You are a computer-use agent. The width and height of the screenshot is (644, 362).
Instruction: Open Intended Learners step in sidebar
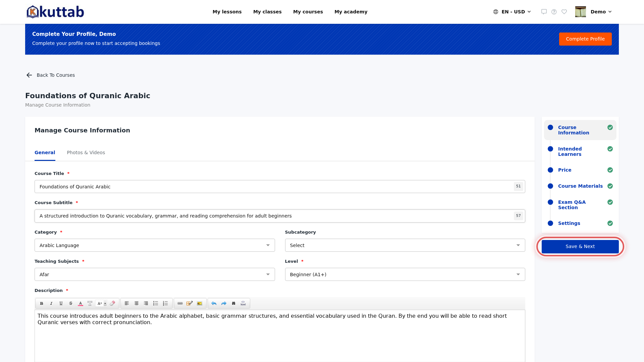coord(580,152)
